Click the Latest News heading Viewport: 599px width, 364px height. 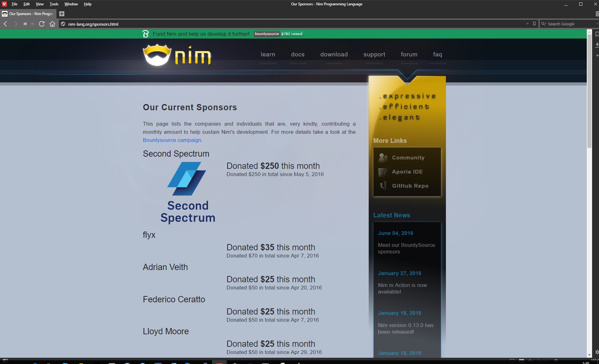391,215
